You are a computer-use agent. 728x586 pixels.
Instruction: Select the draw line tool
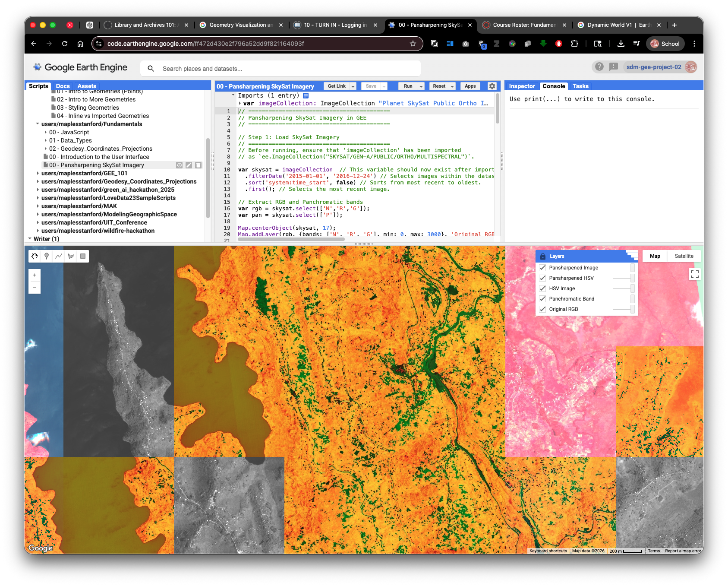pos(59,256)
